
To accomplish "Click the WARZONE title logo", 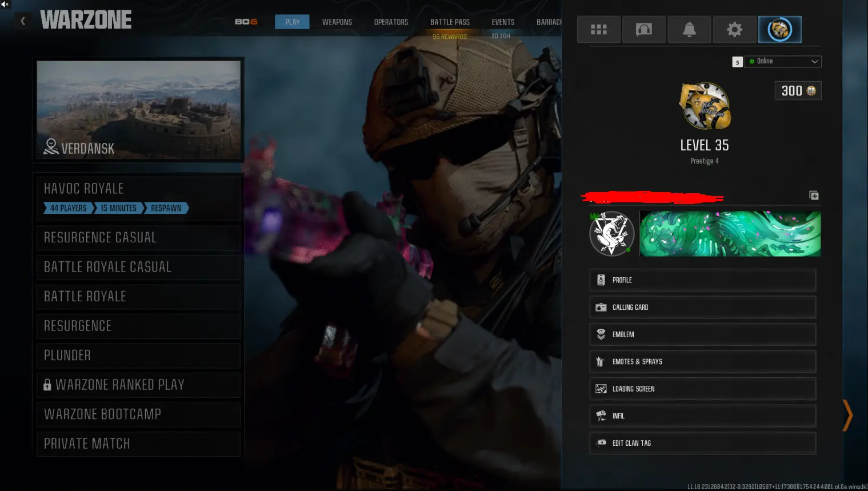I will pyautogui.click(x=86, y=20).
